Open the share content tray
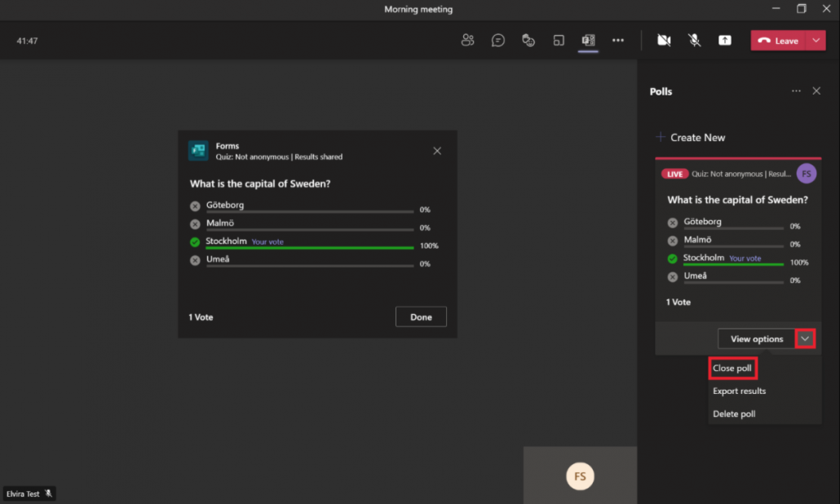The height and width of the screenshot is (504, 840). pos(725,40)
